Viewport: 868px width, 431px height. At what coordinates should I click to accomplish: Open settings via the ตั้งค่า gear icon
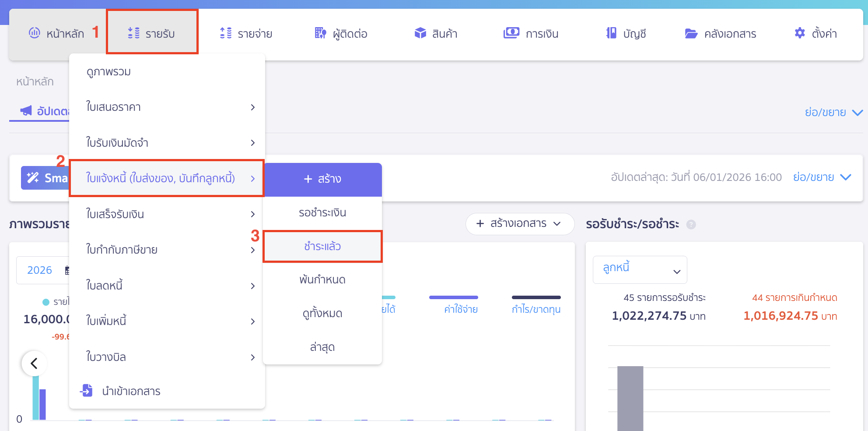click(799, 32)
